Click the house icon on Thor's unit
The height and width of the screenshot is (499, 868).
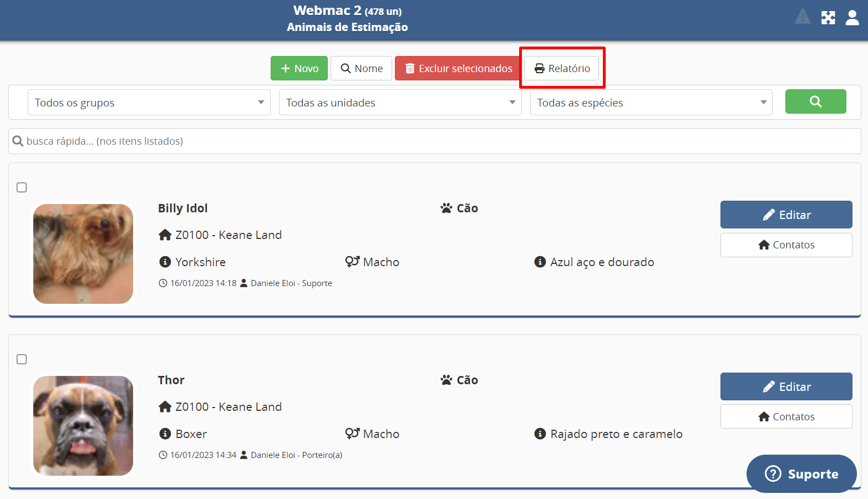pos(165,407)
